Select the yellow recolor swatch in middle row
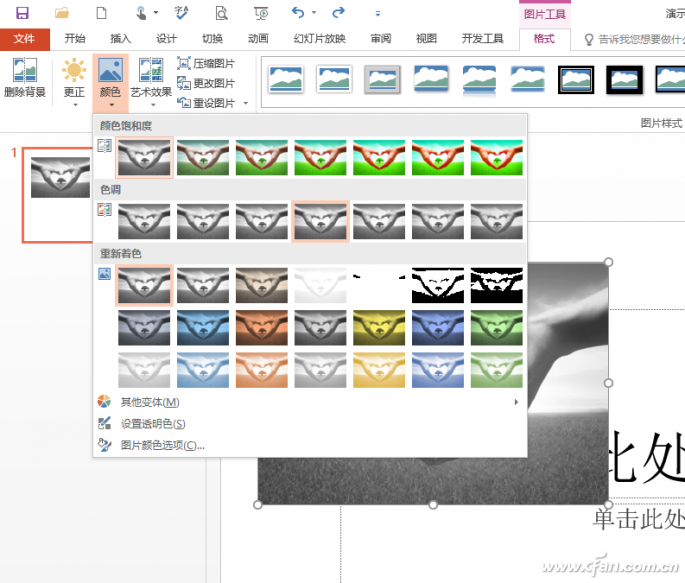 379,328
